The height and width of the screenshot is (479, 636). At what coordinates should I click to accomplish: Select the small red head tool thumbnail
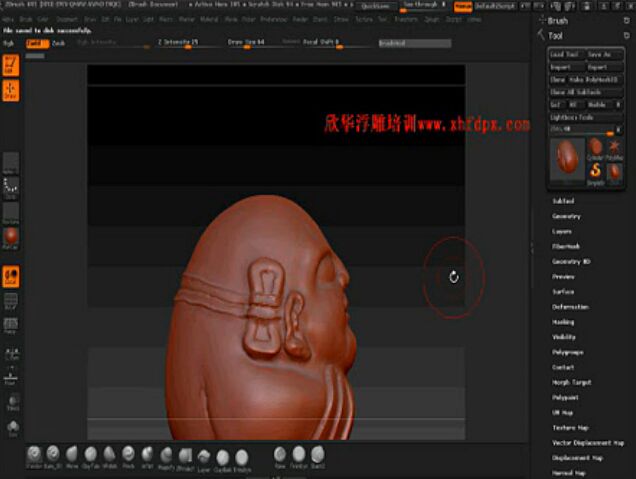(x=614, y=173)
